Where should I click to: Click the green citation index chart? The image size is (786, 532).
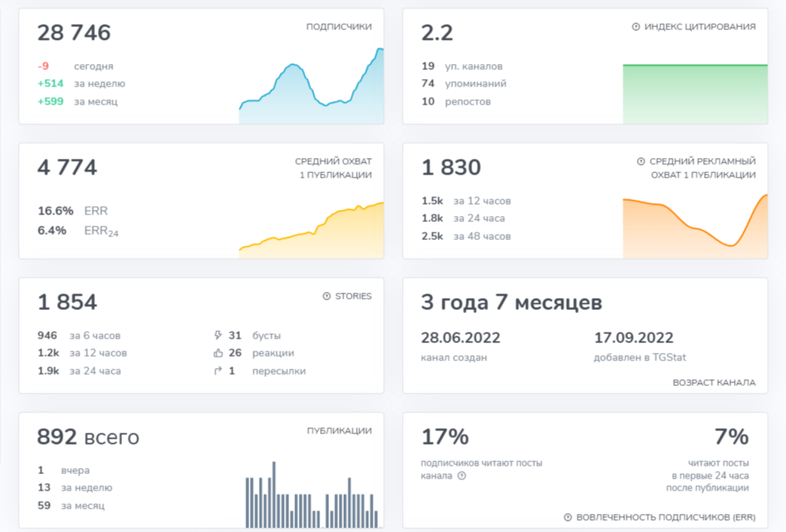(695, 94)
